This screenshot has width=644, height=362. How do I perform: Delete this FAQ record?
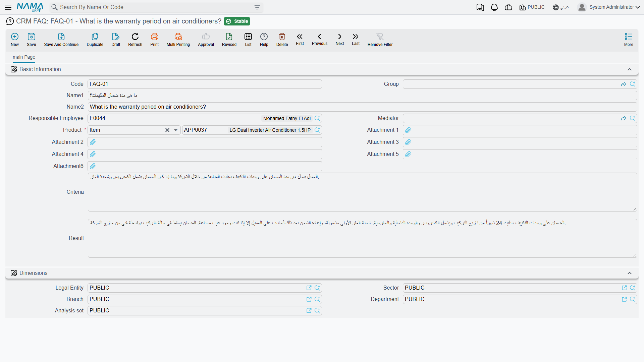(282, 39)
